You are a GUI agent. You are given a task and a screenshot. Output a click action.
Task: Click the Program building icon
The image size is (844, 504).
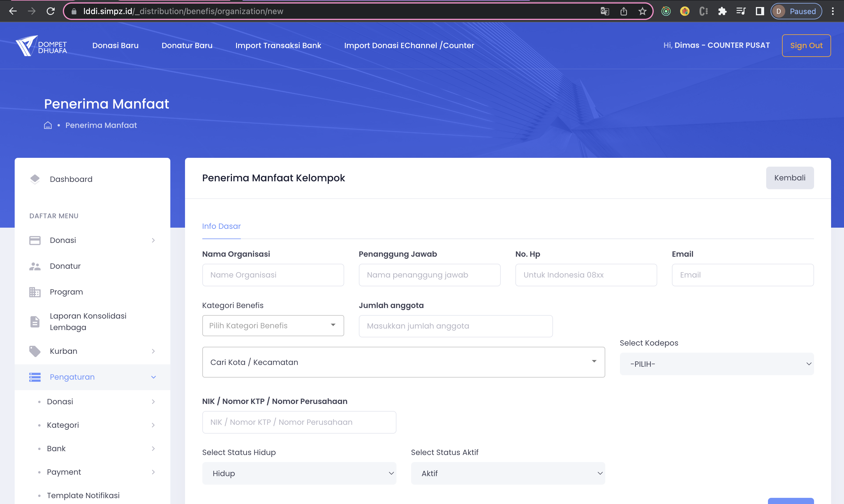35,292
